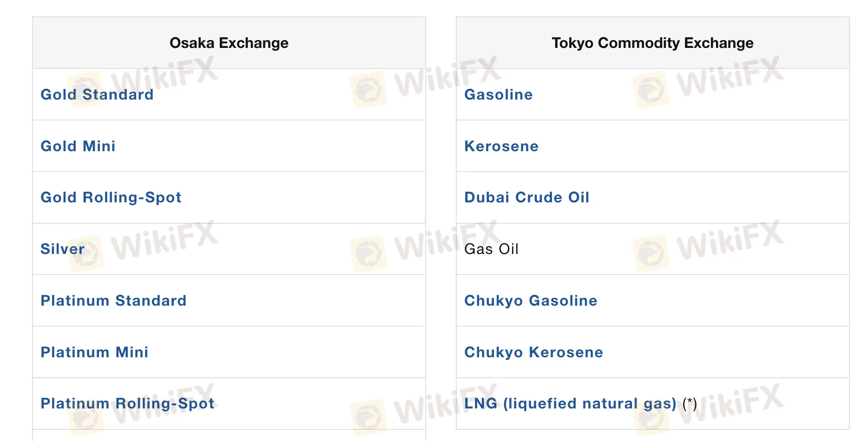Open Gold Rolling-Spot product page

pyautogui.click(x=111, y=197)
